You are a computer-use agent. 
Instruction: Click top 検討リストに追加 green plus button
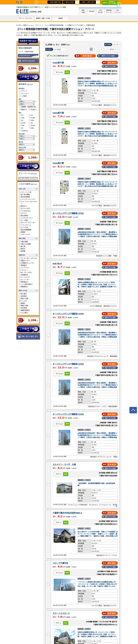pyautogui.click(x=108, y=56)
